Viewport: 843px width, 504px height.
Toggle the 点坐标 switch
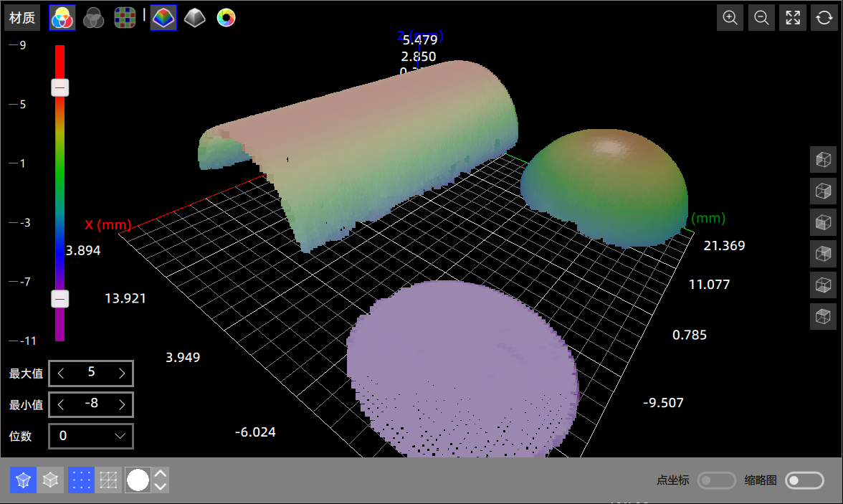click(717, 480)
